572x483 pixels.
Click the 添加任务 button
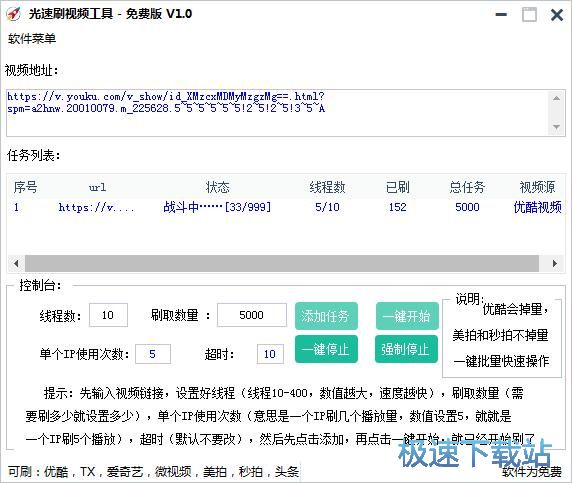point(326,316)
